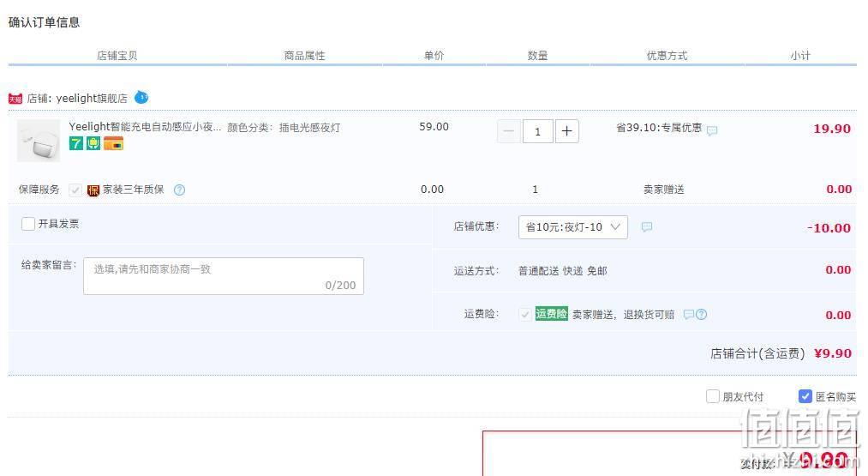
Task: Click the 商品属性 column header
Action: [x=304, y=56]
